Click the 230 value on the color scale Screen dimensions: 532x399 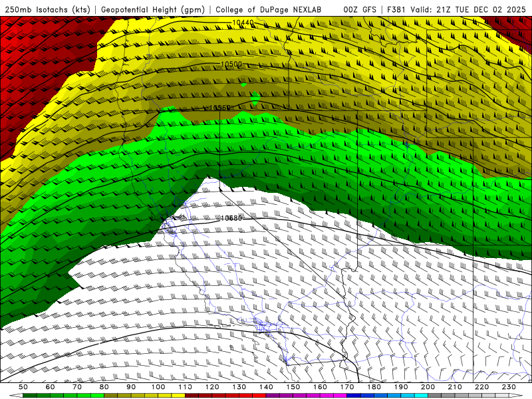coord(509,387)
